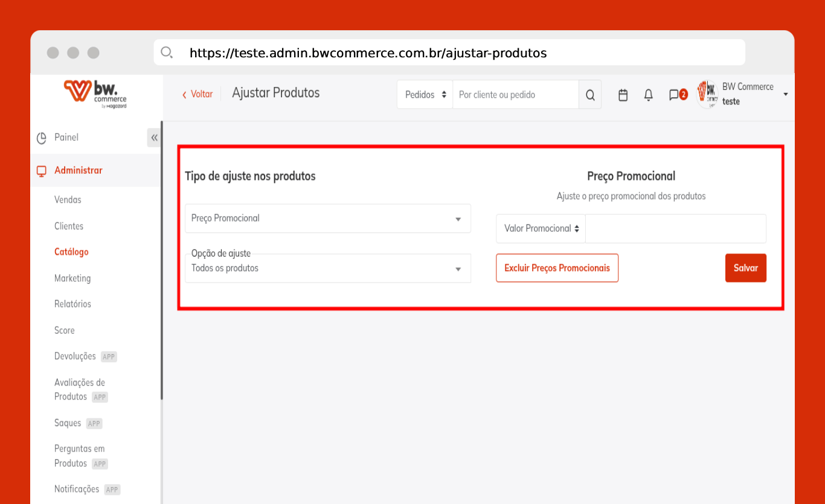The width and height of the screenshot is (825, 504).
Task: Click the Salvar button
Action: pyautogui.click(x=745, y=268)
